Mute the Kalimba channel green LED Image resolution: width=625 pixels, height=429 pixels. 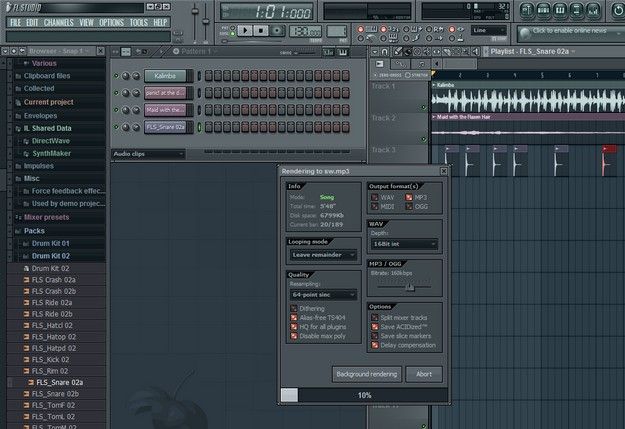click(x=116, y=75)
